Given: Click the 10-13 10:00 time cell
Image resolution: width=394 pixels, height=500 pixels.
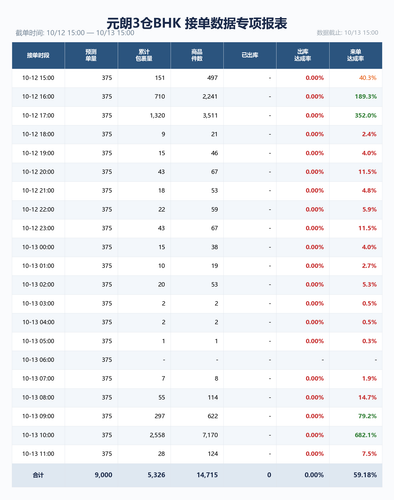Looking at the screenshot, I should pos(38,435).
